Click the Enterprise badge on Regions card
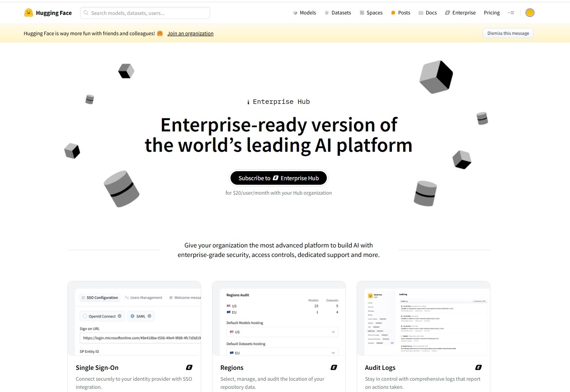Image resolution: width=570 pixels, height=392 pixels. click(334, 368)
